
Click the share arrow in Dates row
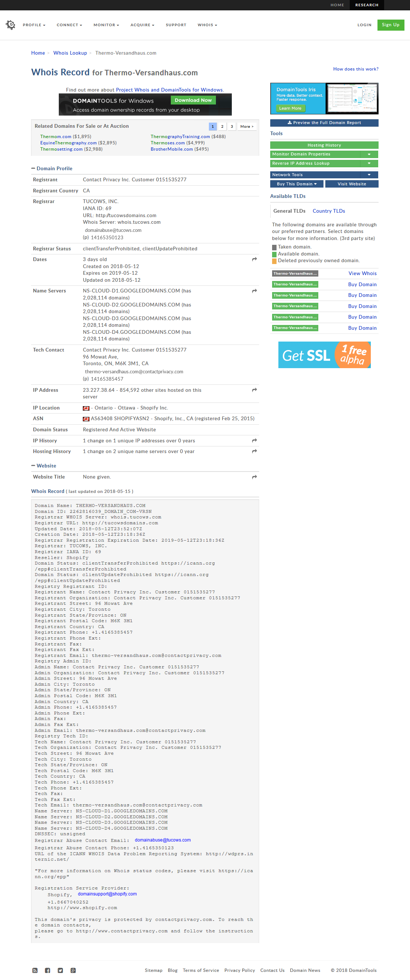(x=254, y=260)
